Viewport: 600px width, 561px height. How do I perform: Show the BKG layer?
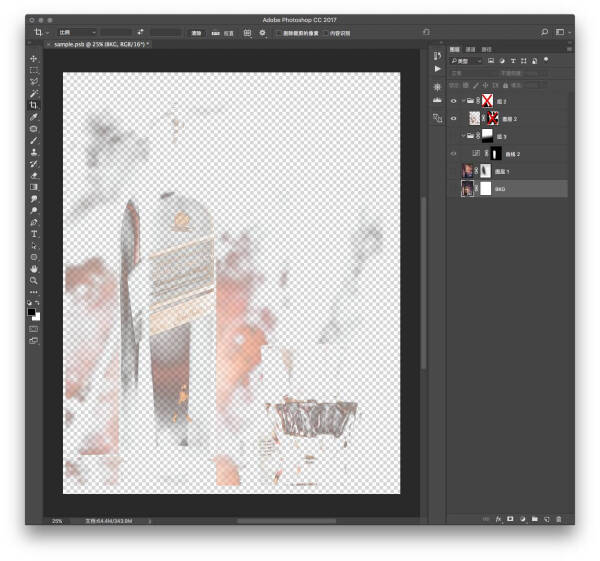453,189
